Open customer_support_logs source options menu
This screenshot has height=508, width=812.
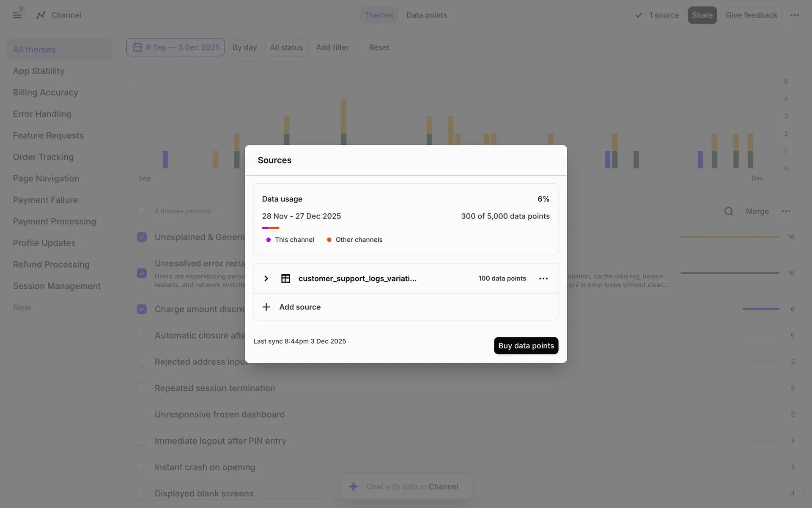pos(543,279)
